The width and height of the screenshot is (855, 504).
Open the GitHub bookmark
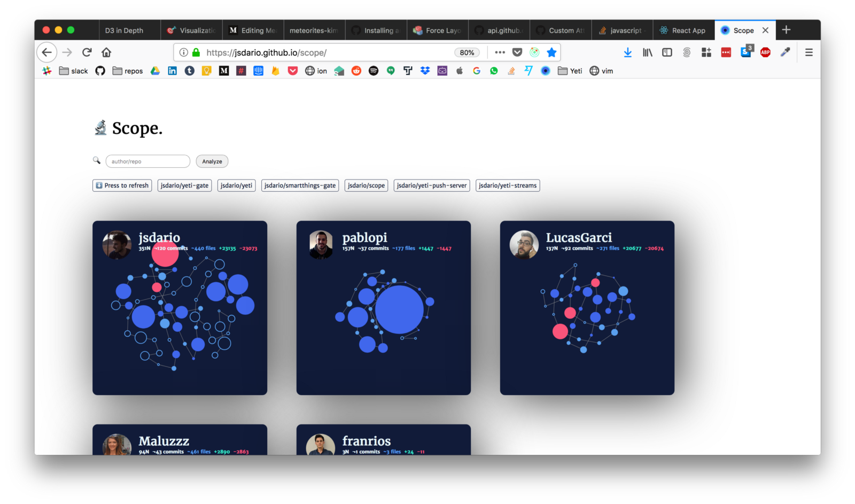coord(100,71)
